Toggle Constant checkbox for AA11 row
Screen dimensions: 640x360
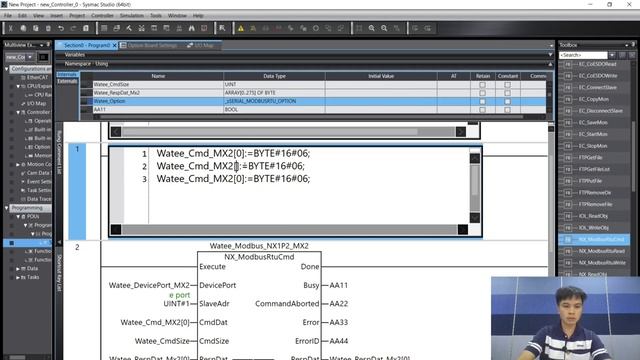click(x=507, y=109)
